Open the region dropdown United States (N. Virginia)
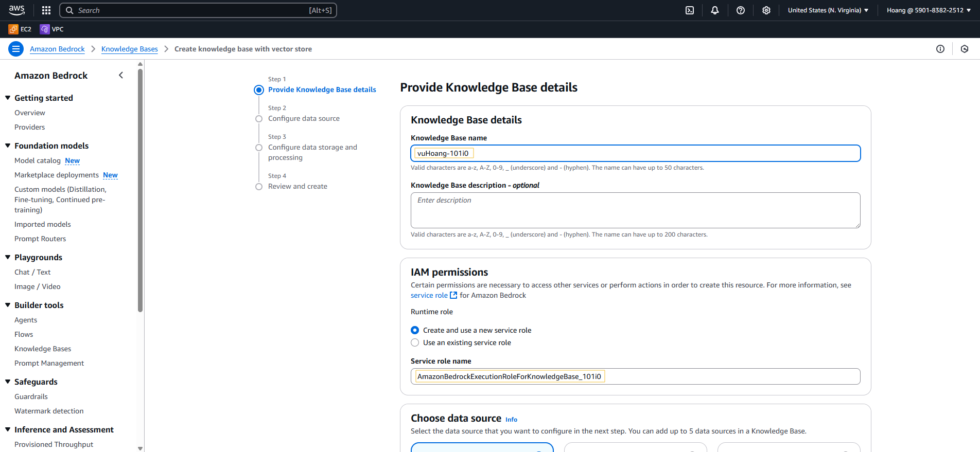 [x=828, y=10]
